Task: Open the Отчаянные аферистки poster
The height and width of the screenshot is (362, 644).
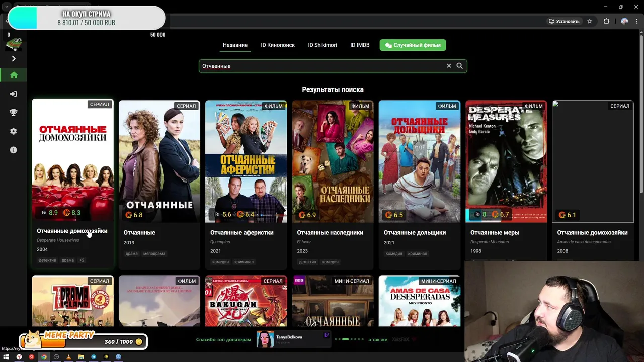Action: click(x=246, y=161)
